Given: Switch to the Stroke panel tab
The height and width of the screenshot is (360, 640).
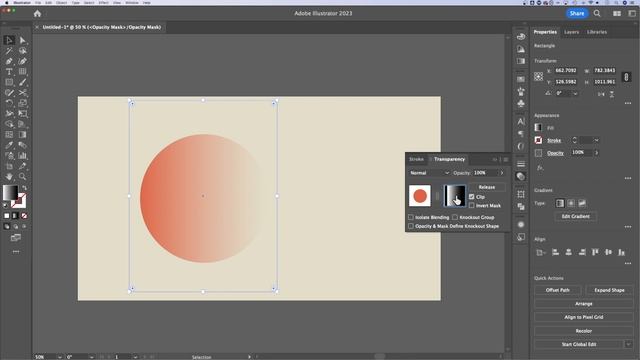Looking at the screenshot, I should click(416, 159).
